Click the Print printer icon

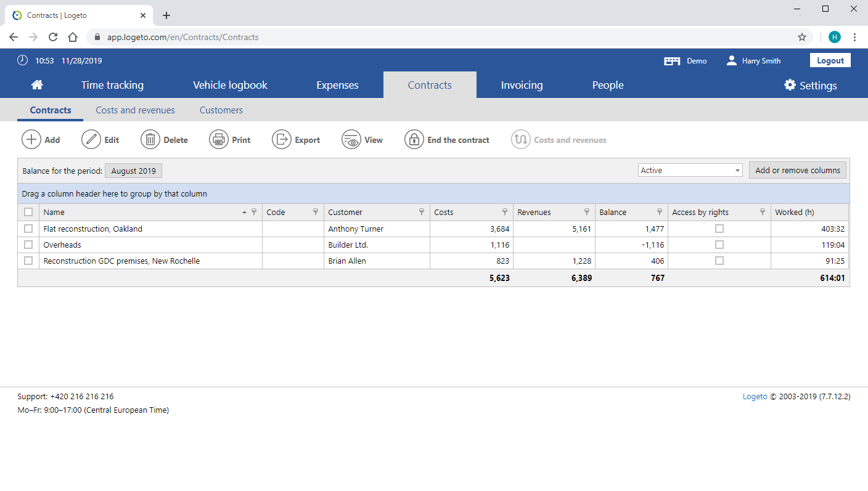tap(219, 140)
